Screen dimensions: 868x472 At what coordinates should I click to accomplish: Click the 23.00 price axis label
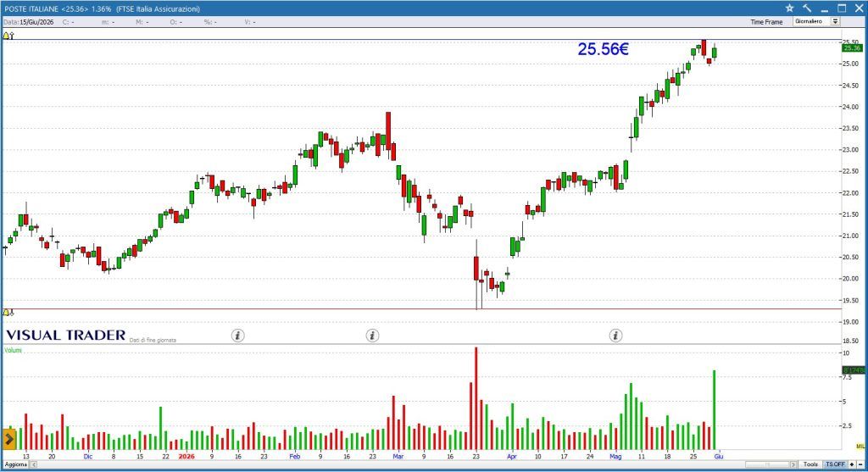tap(850, 150)
